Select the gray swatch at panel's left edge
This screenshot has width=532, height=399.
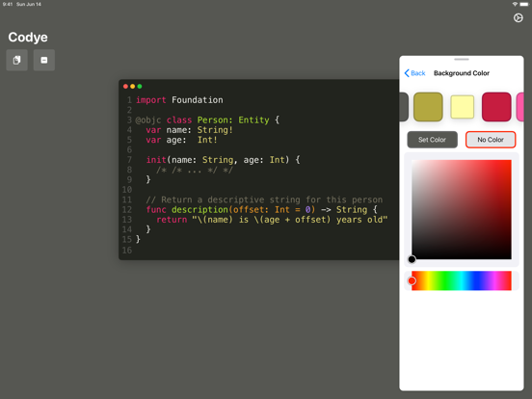click(404, 107)
